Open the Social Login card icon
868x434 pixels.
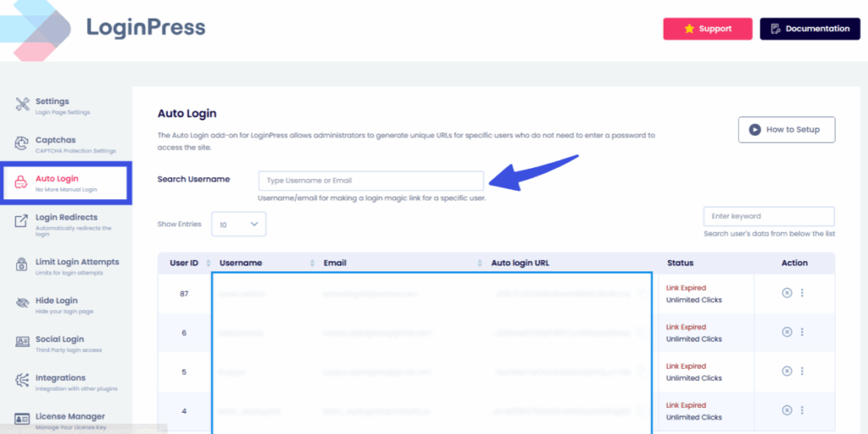tap(22, 342)
